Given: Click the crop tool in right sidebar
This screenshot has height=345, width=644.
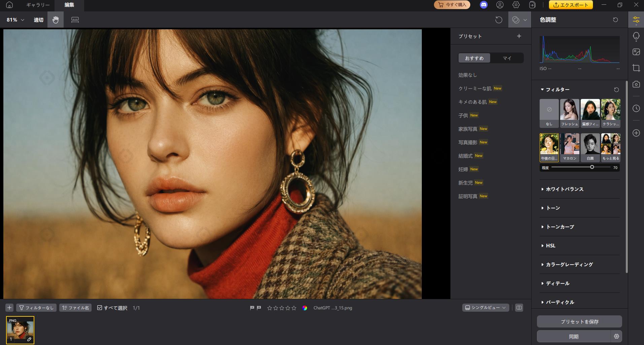Looking at the screenshot, I should (x=636, y=68).
